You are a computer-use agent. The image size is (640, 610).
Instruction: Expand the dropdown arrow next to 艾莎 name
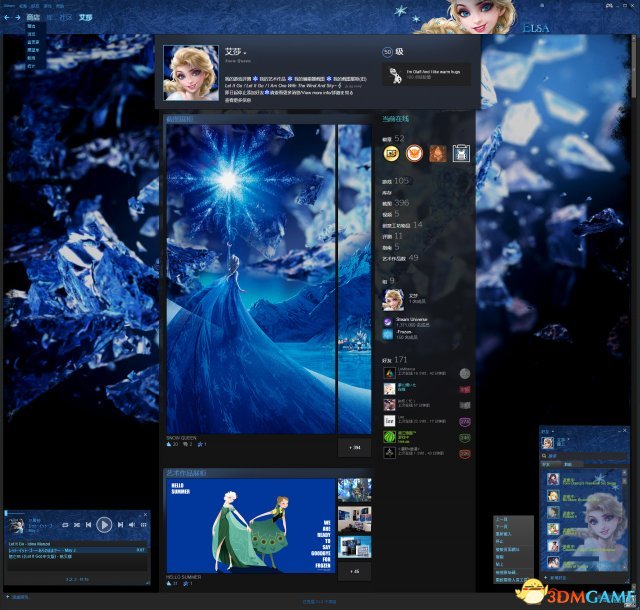(x=245, y=53)
